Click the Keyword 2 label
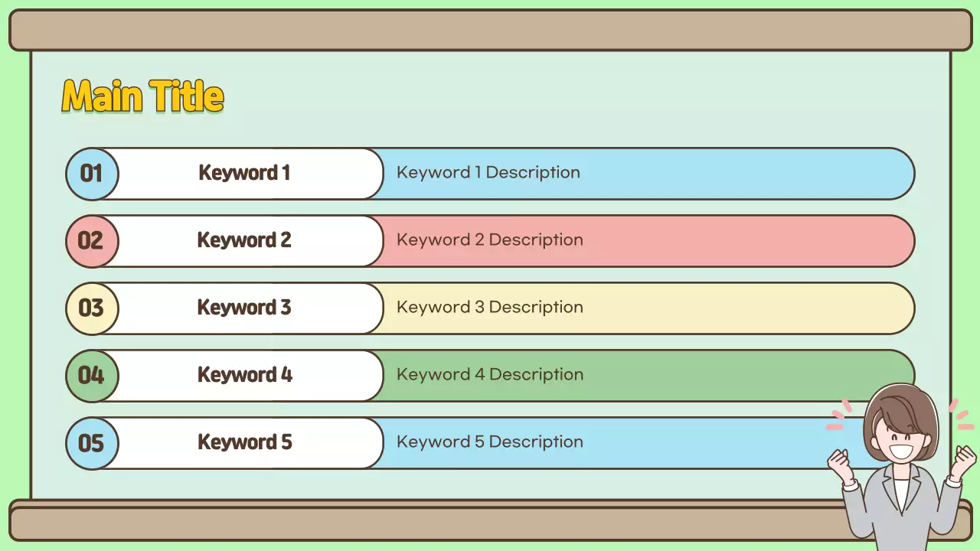The width and height of the screenshot is (980, 551). (244, 240)
